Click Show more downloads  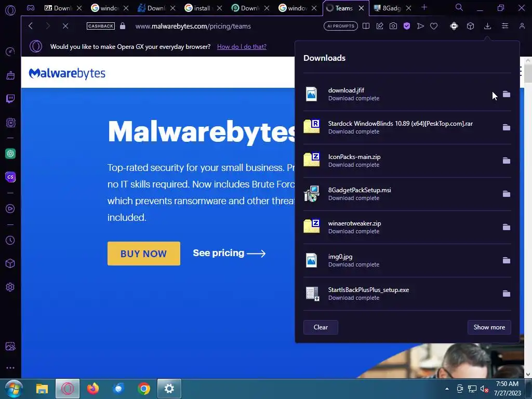(x=489, y=327)
